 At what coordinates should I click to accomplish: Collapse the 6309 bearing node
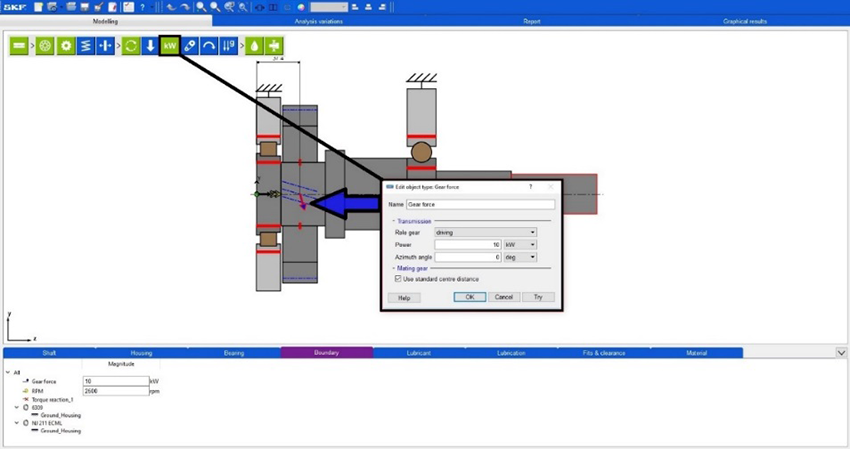pos(17,407)
